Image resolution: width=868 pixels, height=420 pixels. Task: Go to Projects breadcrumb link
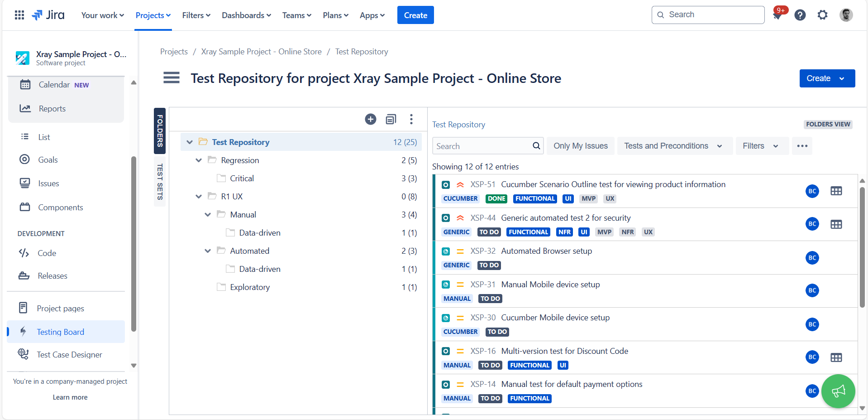pos(174,52)
